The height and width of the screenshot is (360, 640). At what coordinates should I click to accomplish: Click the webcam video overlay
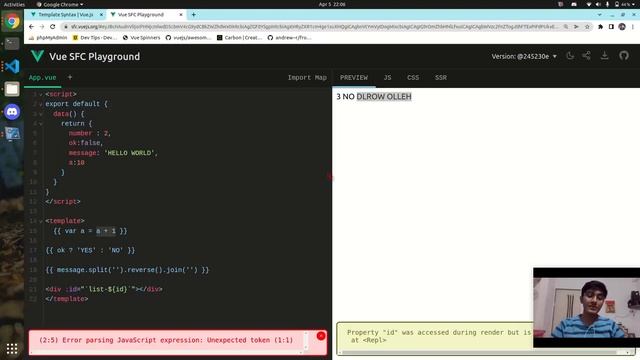(586, 307)
